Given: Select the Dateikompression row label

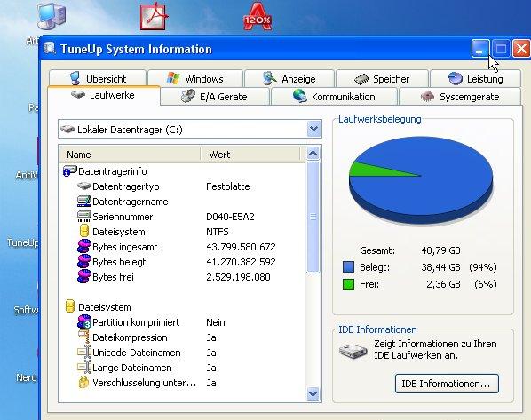Looking at the screenshot, I should click(x=130, y=337).
